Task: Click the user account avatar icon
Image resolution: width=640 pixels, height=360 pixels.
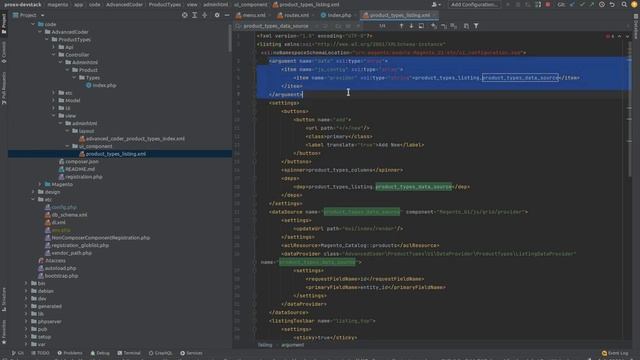Action: (x=436, y=4)
